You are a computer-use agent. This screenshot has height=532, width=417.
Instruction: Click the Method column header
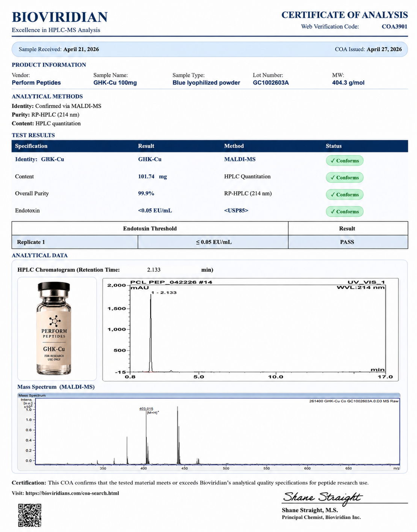click(x=234, y=146)
